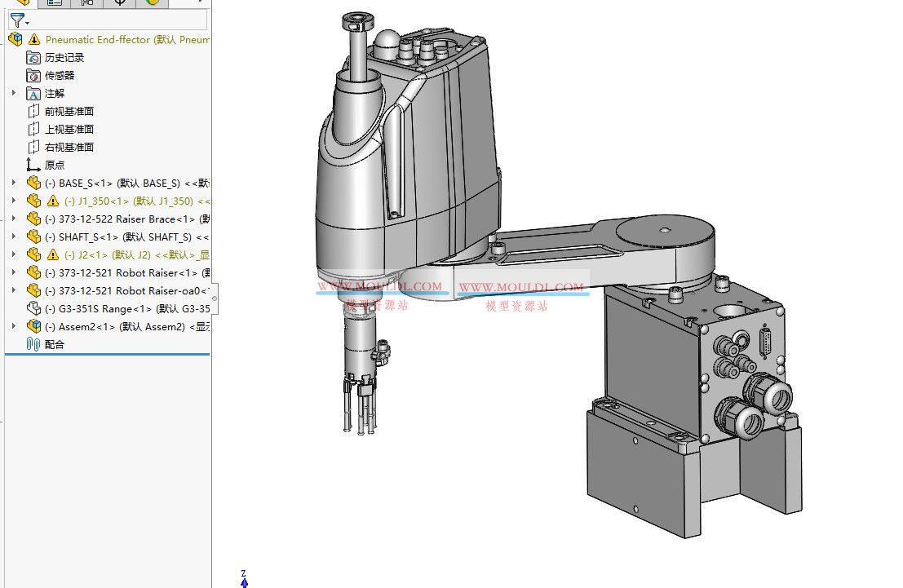
Task: Select the 传感器 sensors icon
Action: 32,75
